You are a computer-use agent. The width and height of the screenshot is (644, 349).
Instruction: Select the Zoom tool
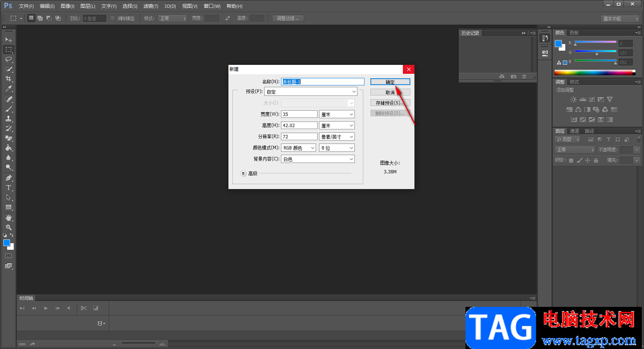(x=9, y=227)
